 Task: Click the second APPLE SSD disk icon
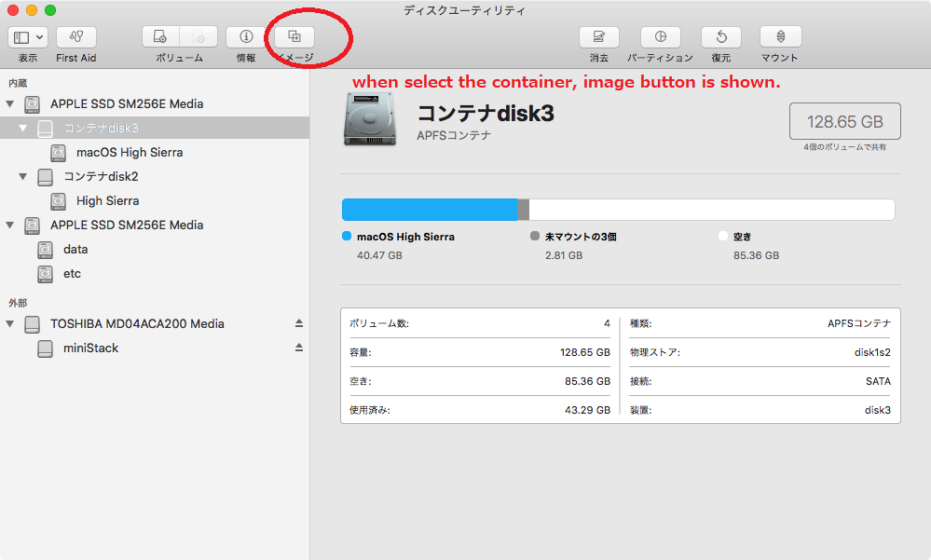click(x=32, y=225)
